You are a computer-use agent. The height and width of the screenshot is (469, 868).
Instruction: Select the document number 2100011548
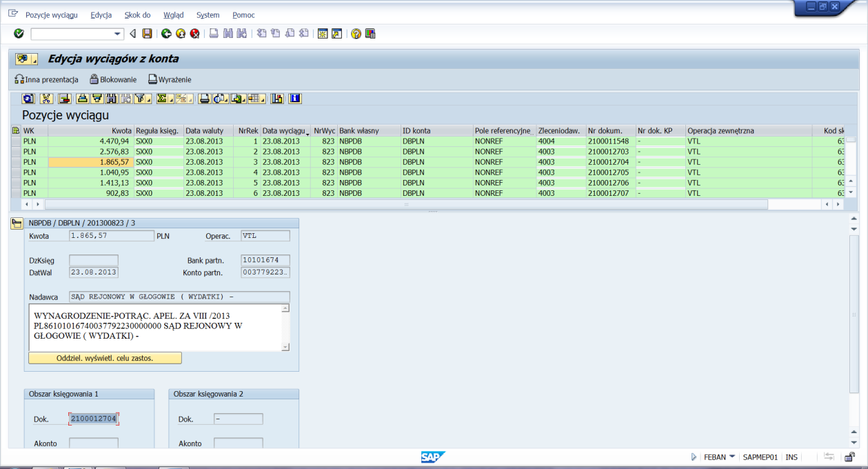(x=610, y=141)
